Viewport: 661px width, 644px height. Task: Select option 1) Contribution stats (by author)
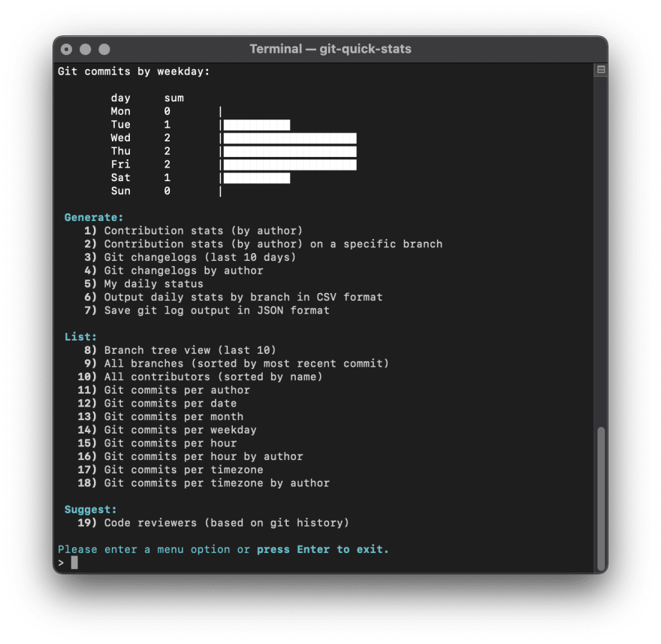click(x=193, y=231)
